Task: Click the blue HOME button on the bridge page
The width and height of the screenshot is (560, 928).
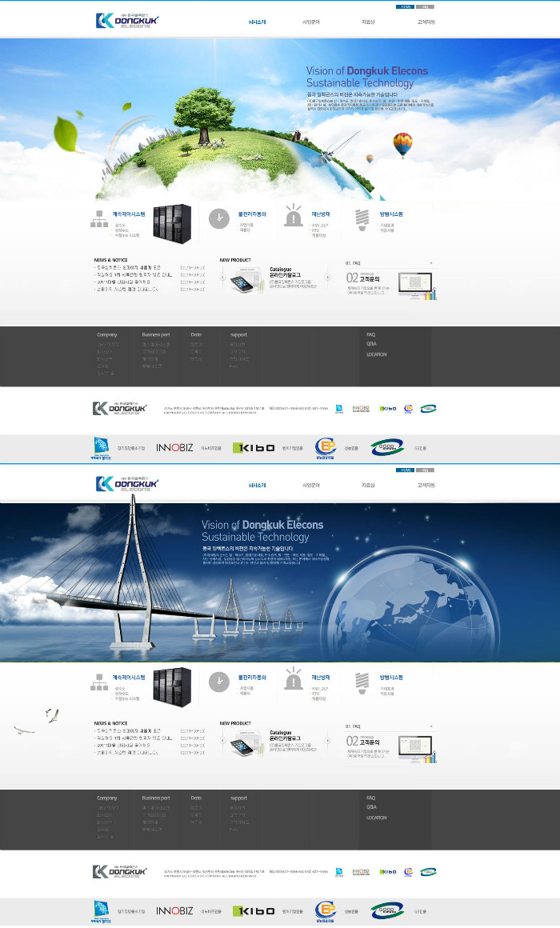Action: point(405,470)
